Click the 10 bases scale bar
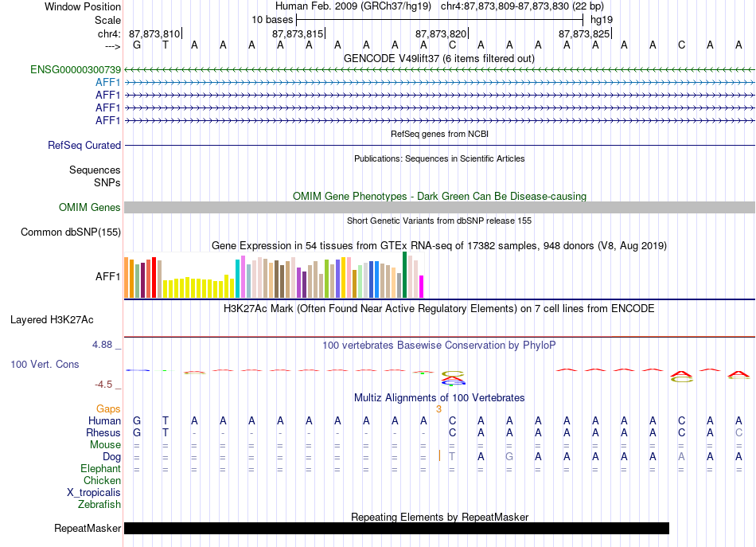 pos(440,20)
